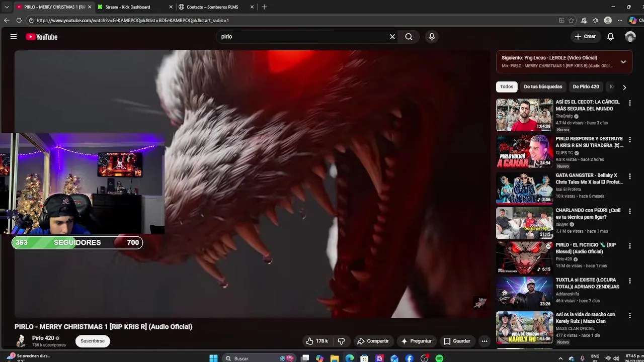This screenshot has height=362, width=644.
Task: Open the notifications bell
Action: (610, 37)
